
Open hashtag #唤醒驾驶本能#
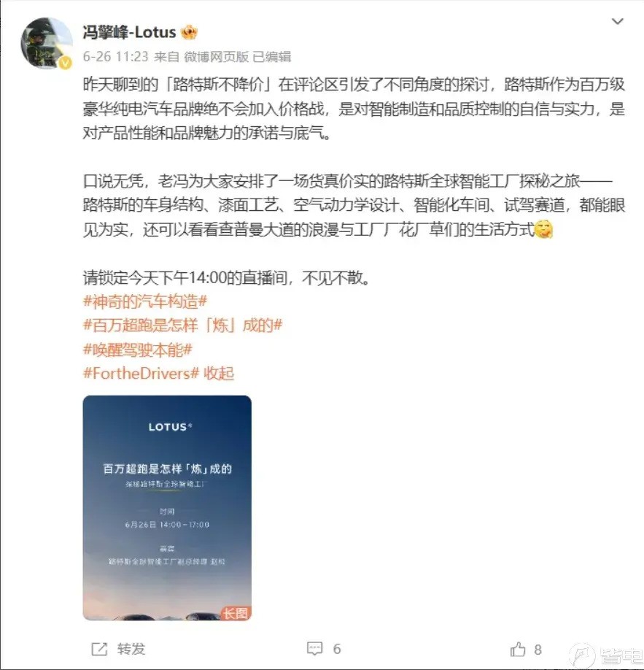(138, 350)
